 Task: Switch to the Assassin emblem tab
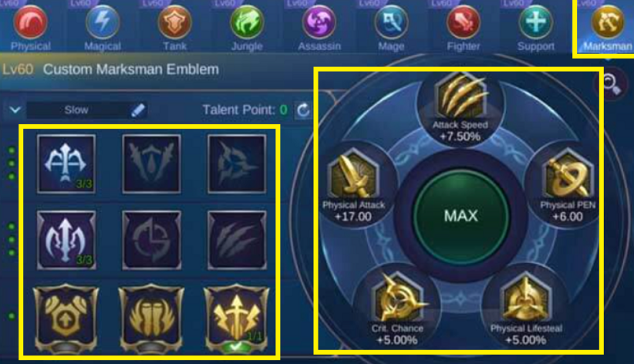point(319,26)
